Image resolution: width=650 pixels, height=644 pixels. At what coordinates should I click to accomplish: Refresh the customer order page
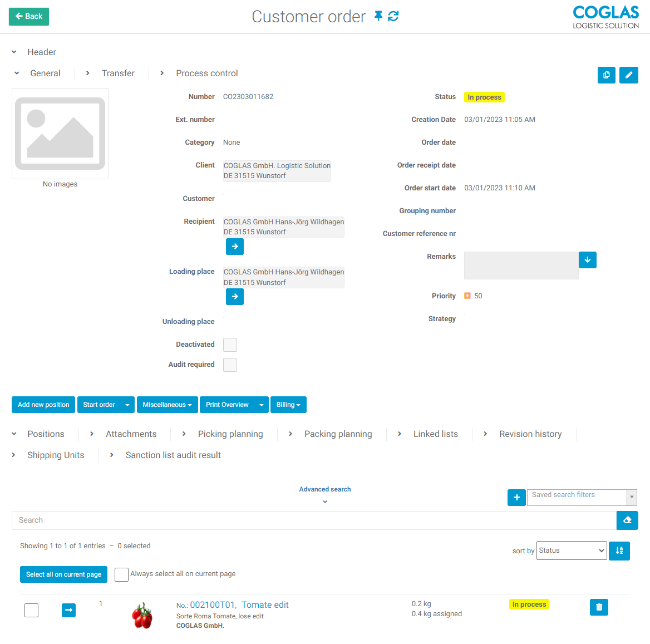[393, 16]
